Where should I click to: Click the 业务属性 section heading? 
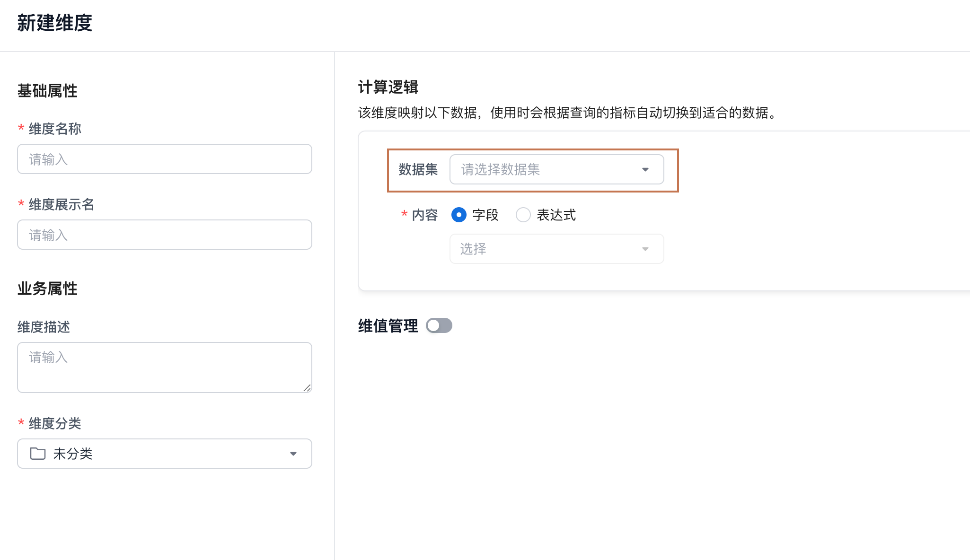(x=47, y=288)
